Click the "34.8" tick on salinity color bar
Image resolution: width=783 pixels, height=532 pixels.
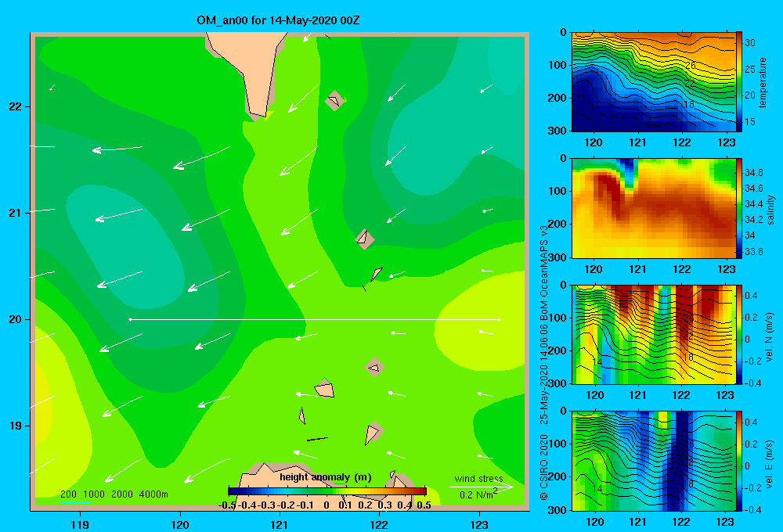754,173
